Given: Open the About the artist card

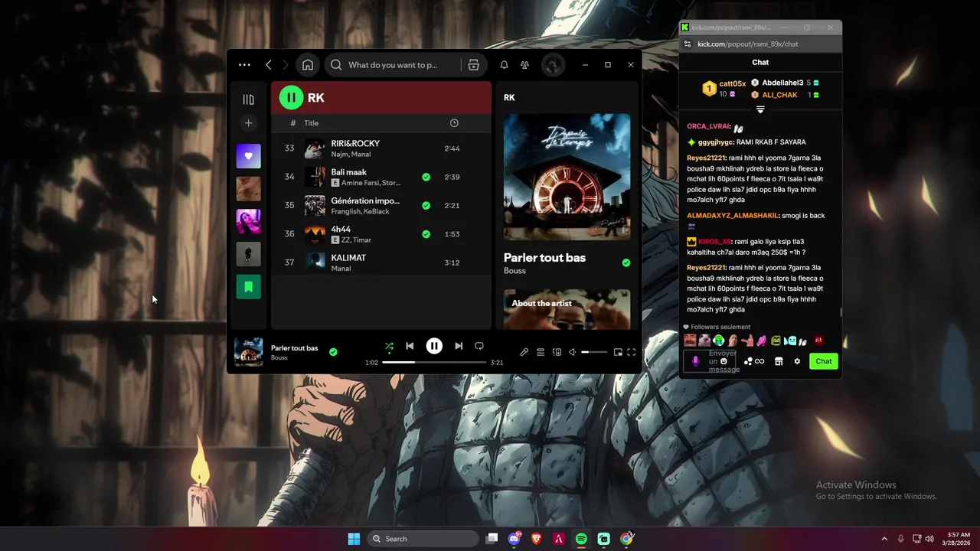Looking at the screenshot, I should click(x=567, y=309).
